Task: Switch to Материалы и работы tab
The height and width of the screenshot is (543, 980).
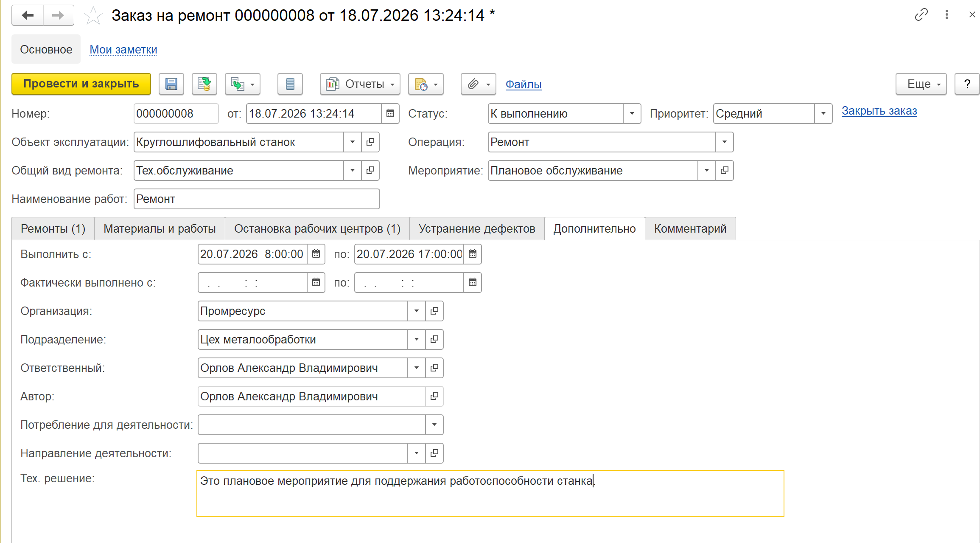Action: click(x=160, y=229)
